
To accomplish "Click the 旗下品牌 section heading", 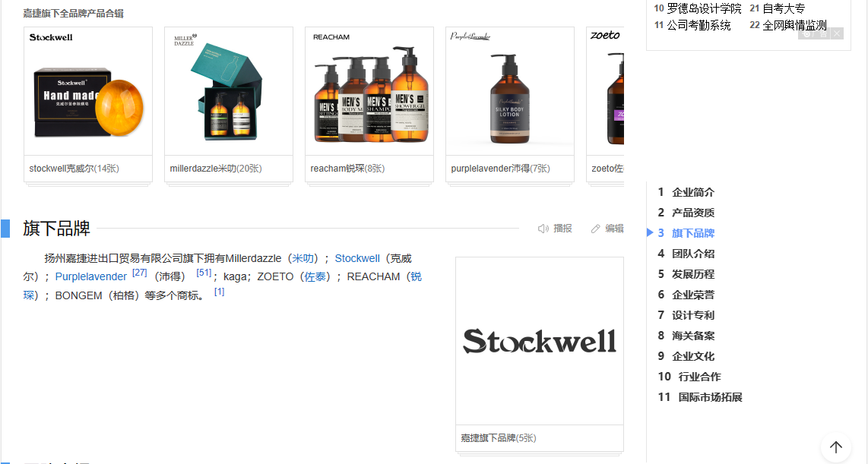I will point(56,229).
